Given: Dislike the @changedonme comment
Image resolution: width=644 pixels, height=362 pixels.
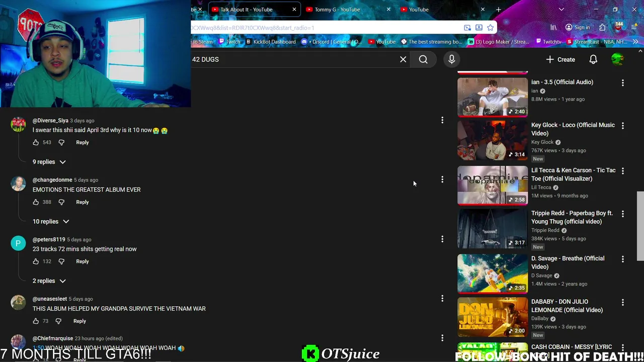Looking at the screenshot, I should point(61,202).
